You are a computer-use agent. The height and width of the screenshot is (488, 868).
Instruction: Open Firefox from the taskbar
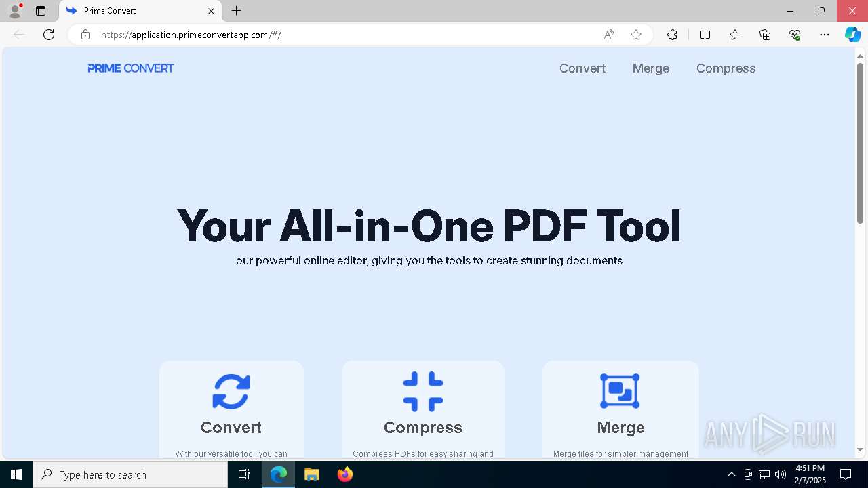[345, 474]
